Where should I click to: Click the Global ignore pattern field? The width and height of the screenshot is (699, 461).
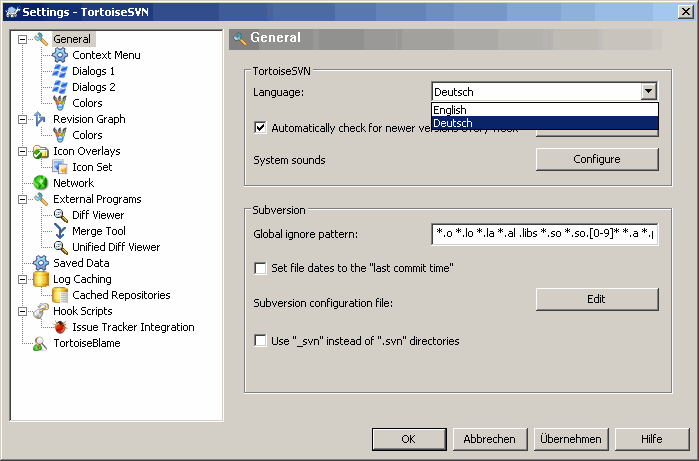click(544, 234)
